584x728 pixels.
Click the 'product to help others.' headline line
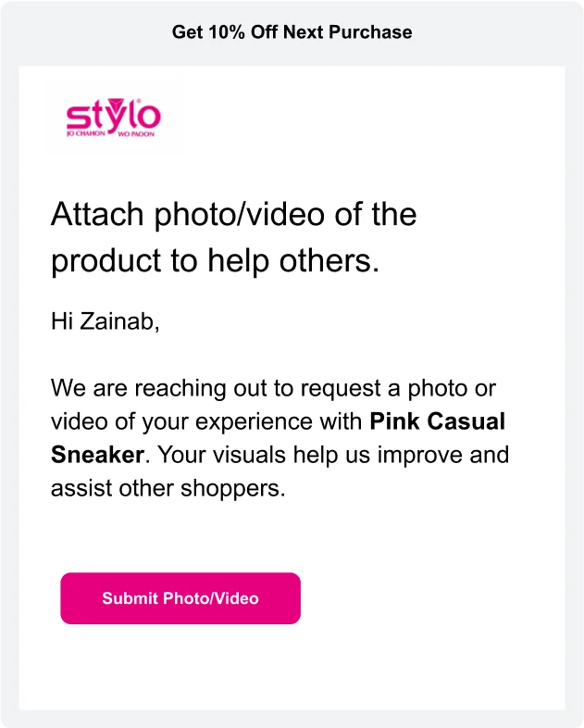pyautogui.click(x=215, y=261)
